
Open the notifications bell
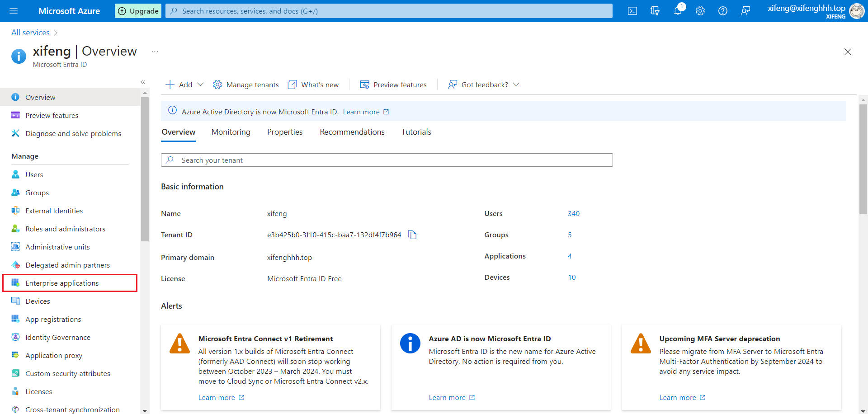(x=678, y=11)
